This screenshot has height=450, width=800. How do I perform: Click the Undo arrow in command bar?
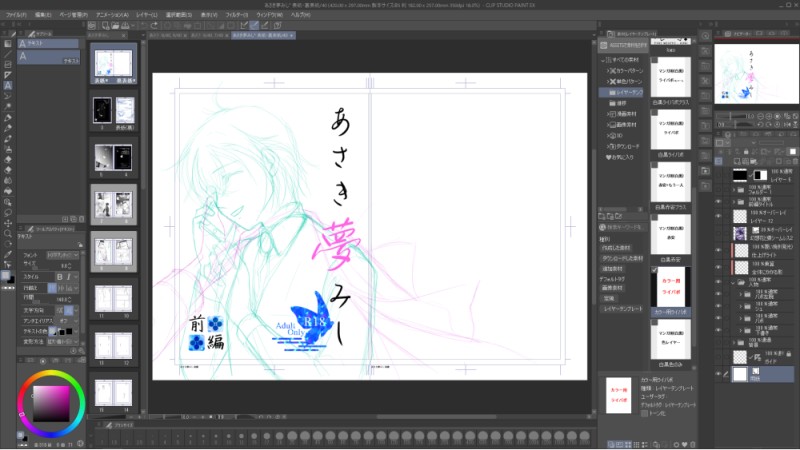144,25
